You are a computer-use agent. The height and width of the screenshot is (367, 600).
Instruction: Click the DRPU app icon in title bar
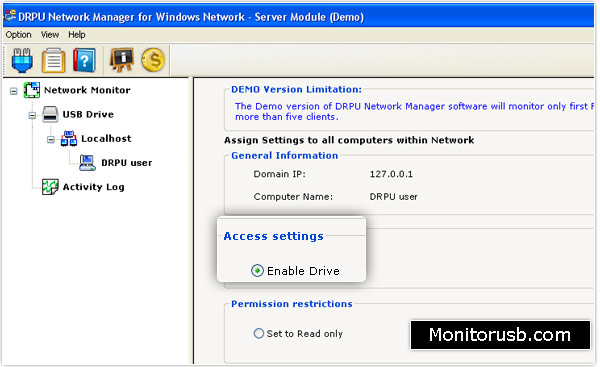[x=10, y=15]
